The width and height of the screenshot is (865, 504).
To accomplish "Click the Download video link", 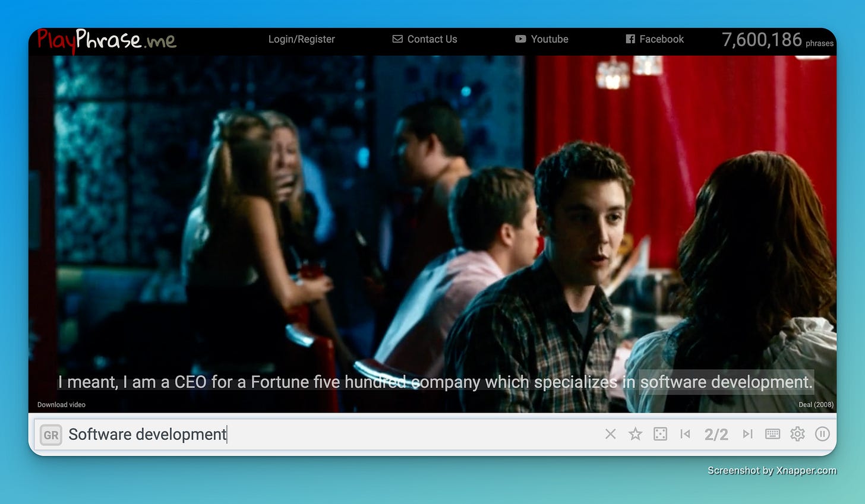I will tap(61, 405).
